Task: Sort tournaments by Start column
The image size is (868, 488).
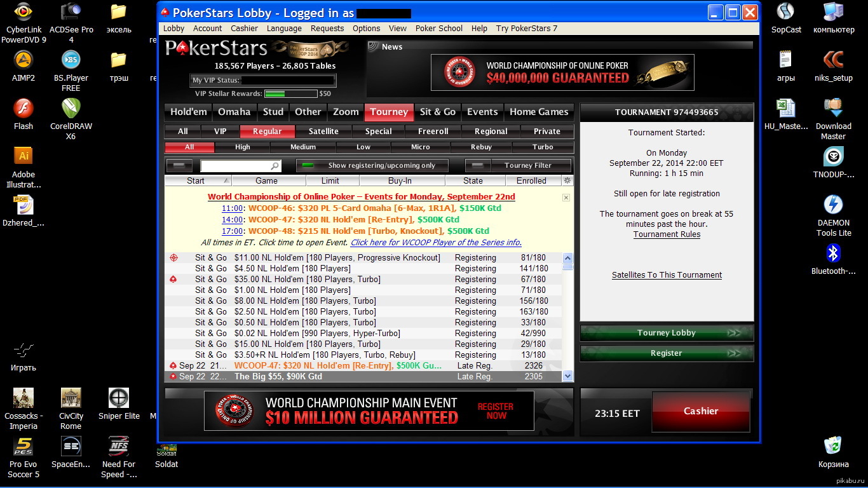Action: (x=198, y=180)
